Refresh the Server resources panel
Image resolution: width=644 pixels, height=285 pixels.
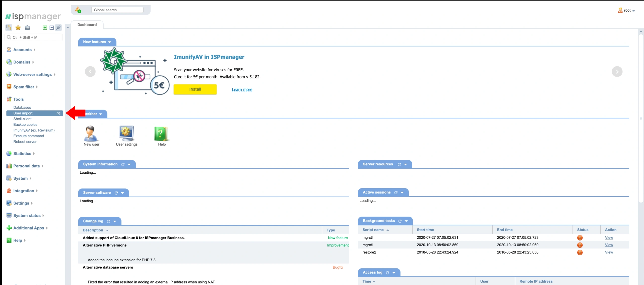pos(399,164)
